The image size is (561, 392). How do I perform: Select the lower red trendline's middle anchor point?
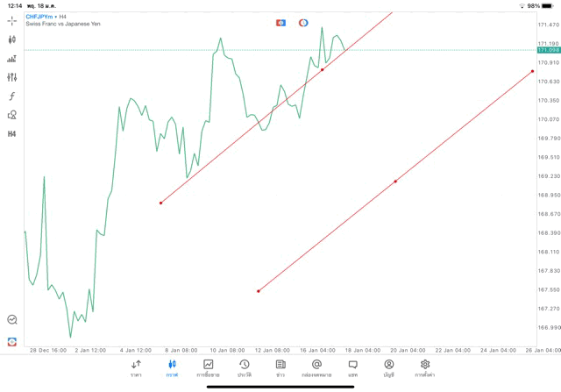coord(396,182)
